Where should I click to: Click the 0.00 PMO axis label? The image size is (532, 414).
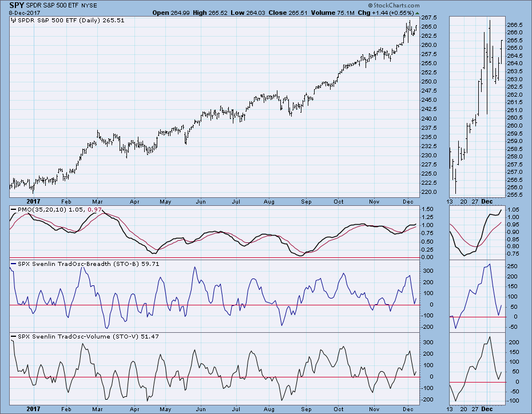427,257
